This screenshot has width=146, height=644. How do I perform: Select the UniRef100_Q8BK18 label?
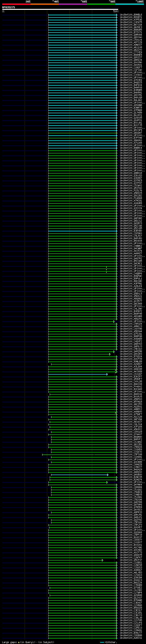point(131,173)
